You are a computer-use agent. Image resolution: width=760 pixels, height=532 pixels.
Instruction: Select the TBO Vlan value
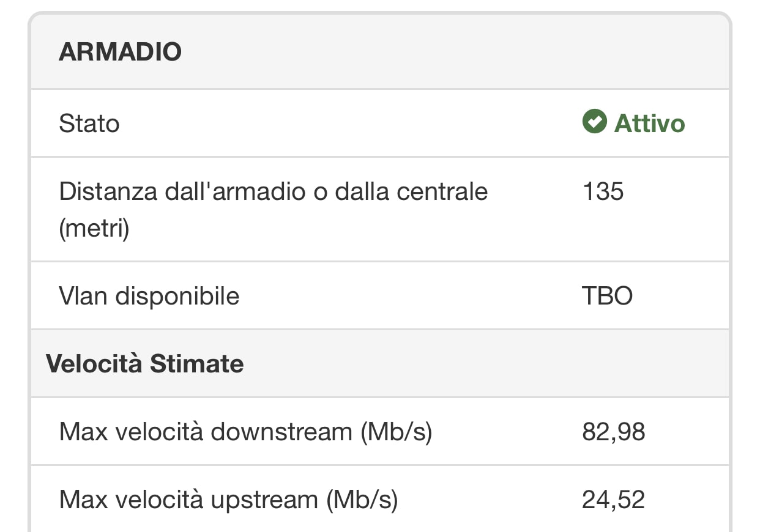coord(607,297)
